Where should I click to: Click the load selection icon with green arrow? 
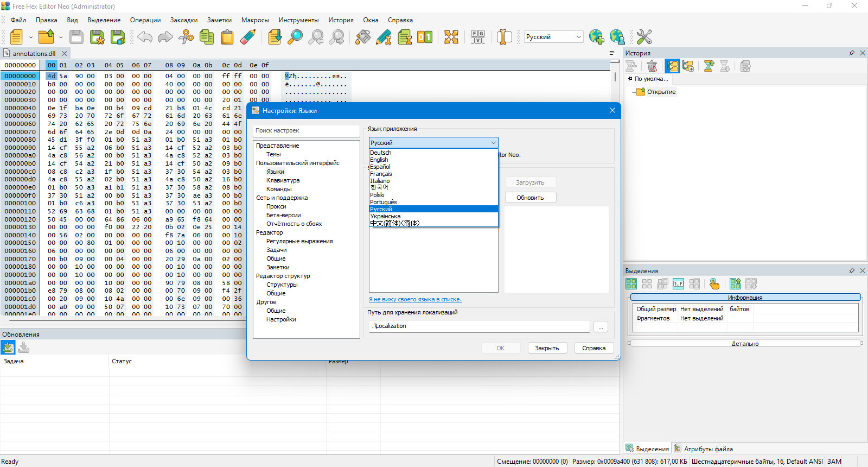click(735, 284)
